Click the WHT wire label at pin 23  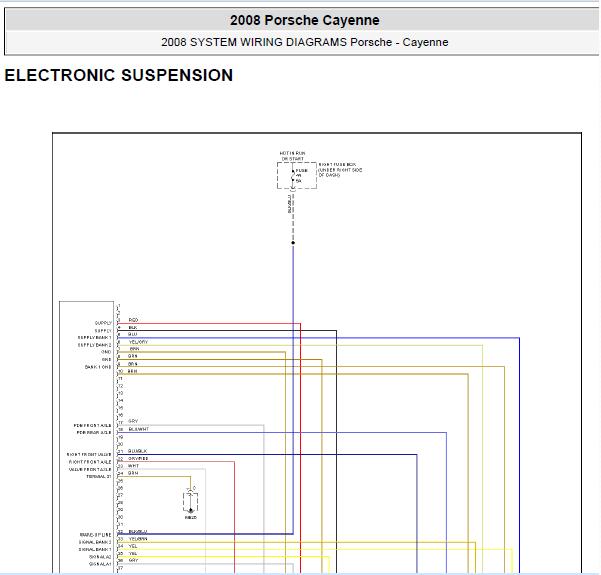(x=133, y=465)
